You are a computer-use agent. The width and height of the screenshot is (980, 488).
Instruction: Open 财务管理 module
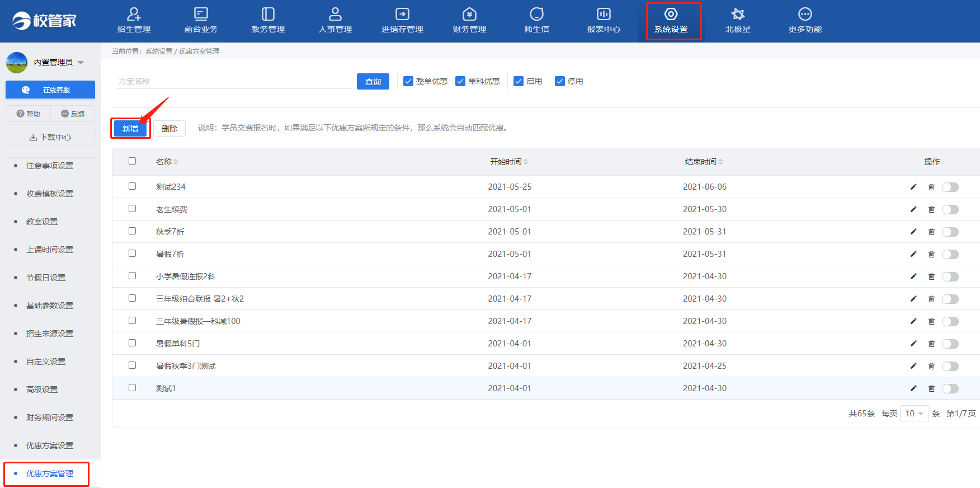tap(469, 21)
